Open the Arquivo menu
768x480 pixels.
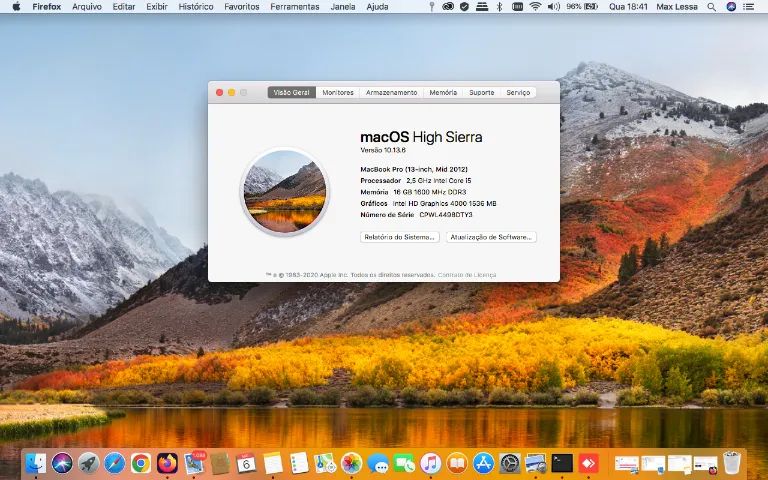click(87, 7)
